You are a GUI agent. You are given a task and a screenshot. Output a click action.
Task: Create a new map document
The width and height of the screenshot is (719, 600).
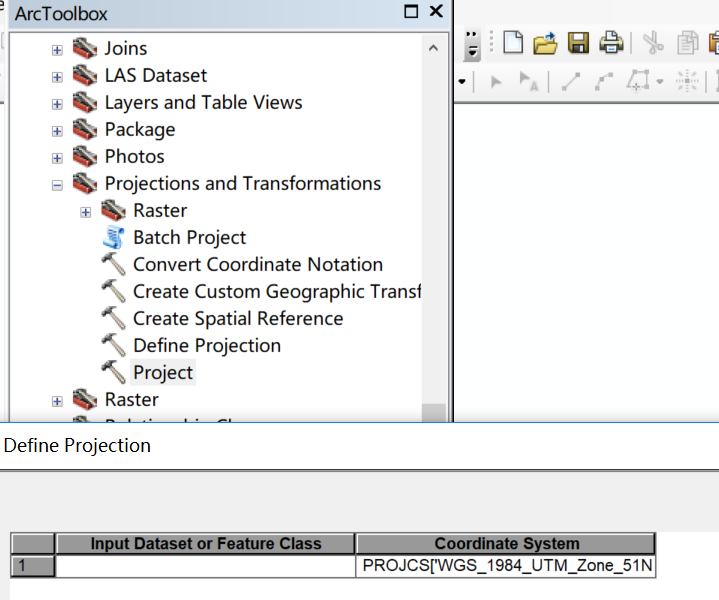[513, 43]
